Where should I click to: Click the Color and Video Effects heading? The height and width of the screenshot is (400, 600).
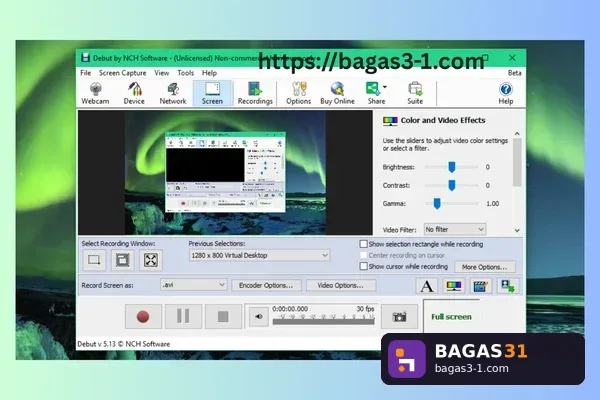[443, 120]
